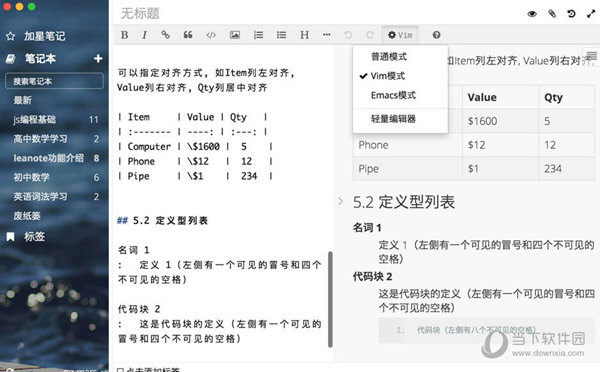Apply italic formatting with the I icon
600x372 pixels.
pyautogui.click(x=144, y=35)
